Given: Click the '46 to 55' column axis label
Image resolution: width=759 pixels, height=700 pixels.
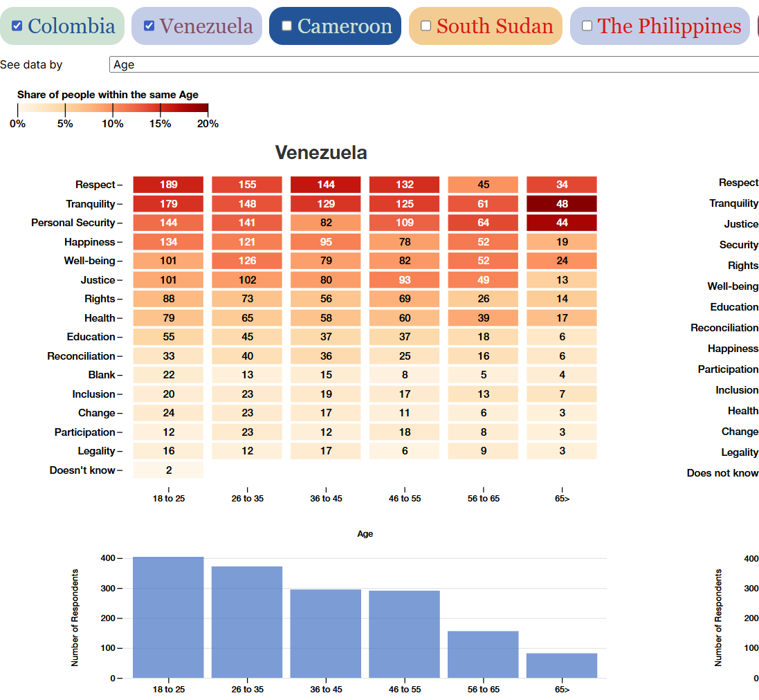Looking at the screenshot, I should click(x=405, y=497).
